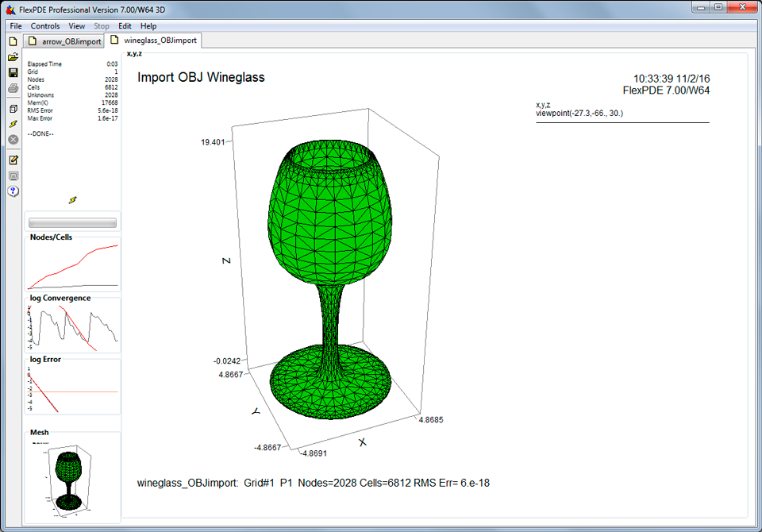Save script using the floppy disk icon

(x=13, y=72)
